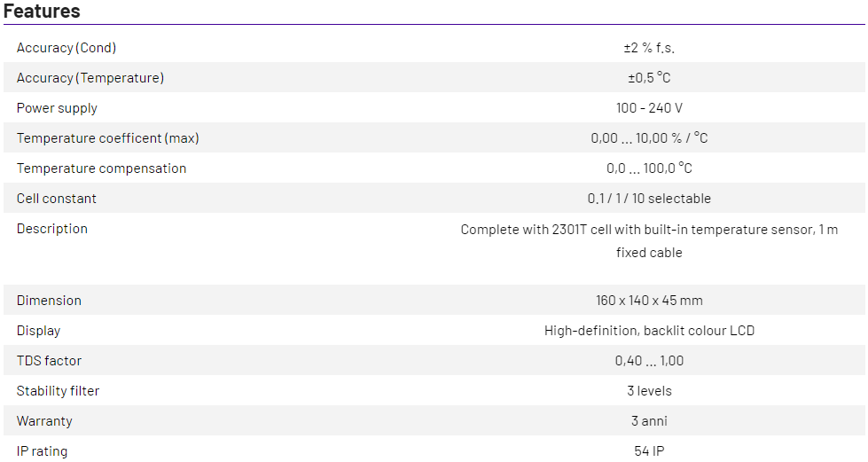Click the Description row label
Viewport: 868px width, 462px height.
52,229
